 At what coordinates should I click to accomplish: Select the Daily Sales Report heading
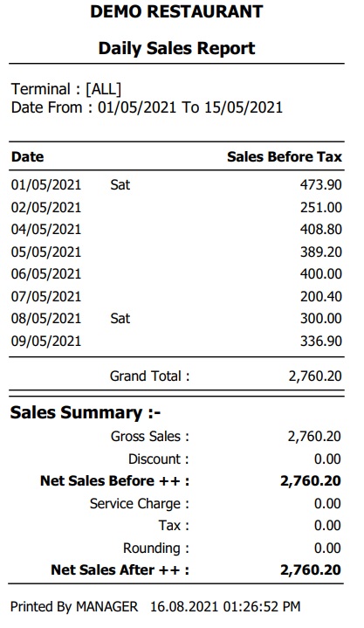pyautogui.click(x=176, y=48)
